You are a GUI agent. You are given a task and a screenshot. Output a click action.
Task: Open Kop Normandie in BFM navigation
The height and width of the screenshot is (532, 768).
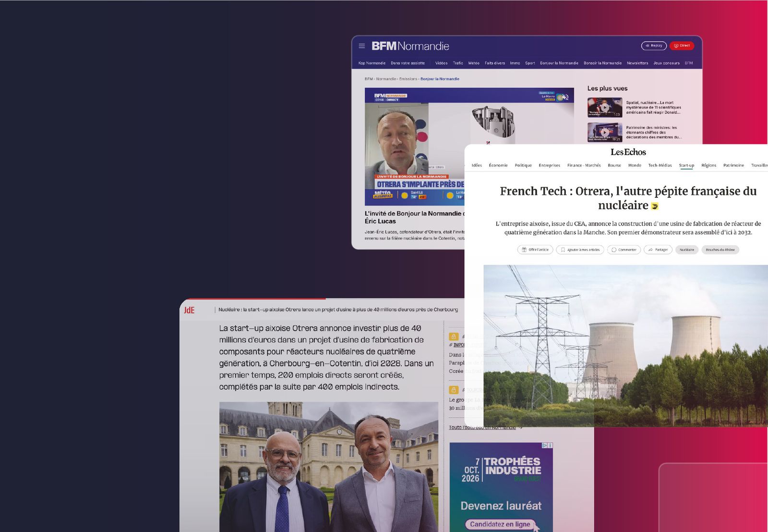(372, 63)
